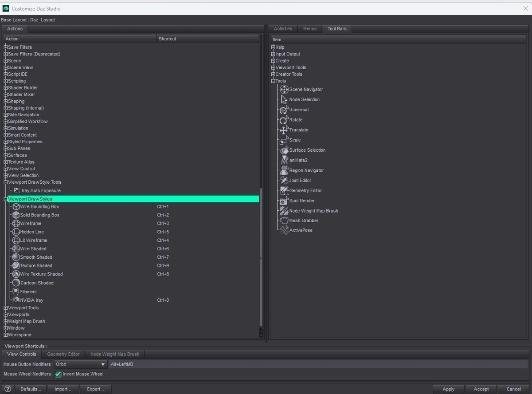This screenshot has height=394, width=532.
Task: Click the Geometry Editor tool icon
Action: [x=284, y=190]
